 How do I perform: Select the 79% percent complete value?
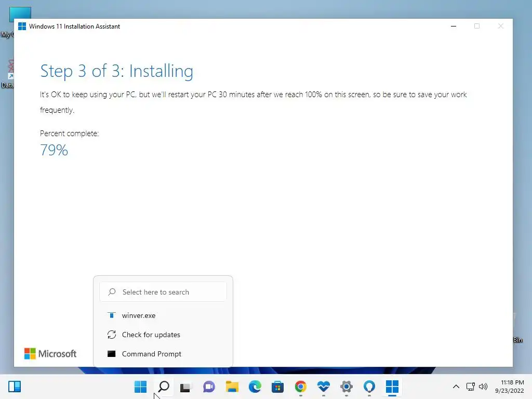pos(54,150)
